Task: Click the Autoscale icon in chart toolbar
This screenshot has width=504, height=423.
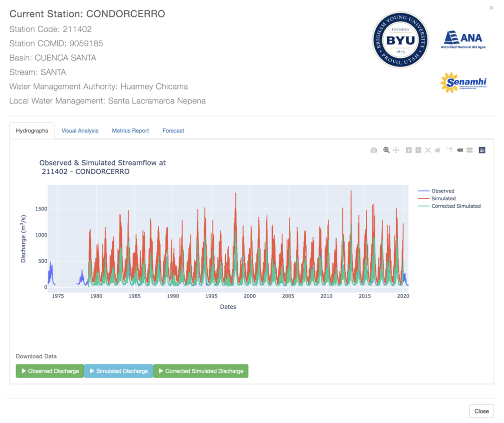Action: click(428, 150)
